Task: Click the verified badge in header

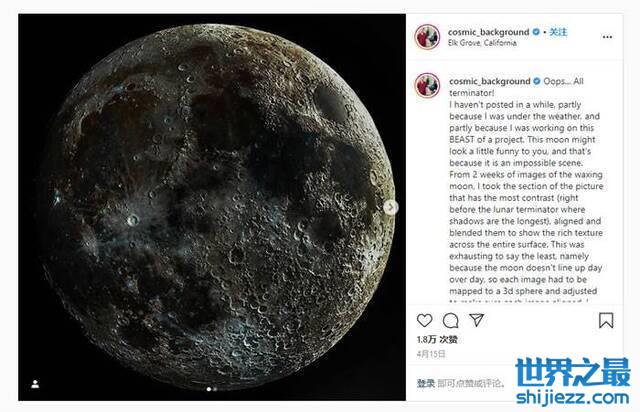Action: coord(536,32)
